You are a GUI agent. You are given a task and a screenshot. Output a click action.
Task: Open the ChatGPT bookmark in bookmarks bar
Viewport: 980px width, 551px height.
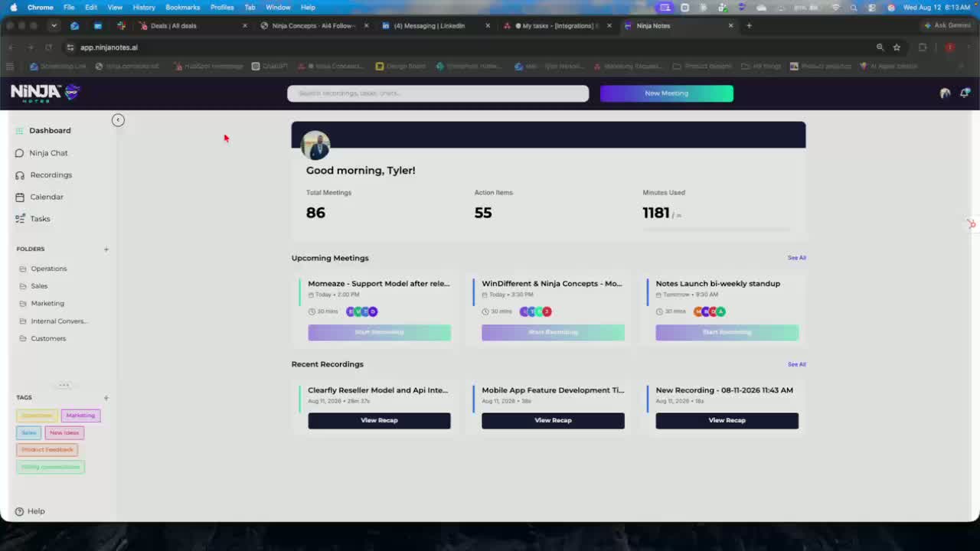pos(269,67)
